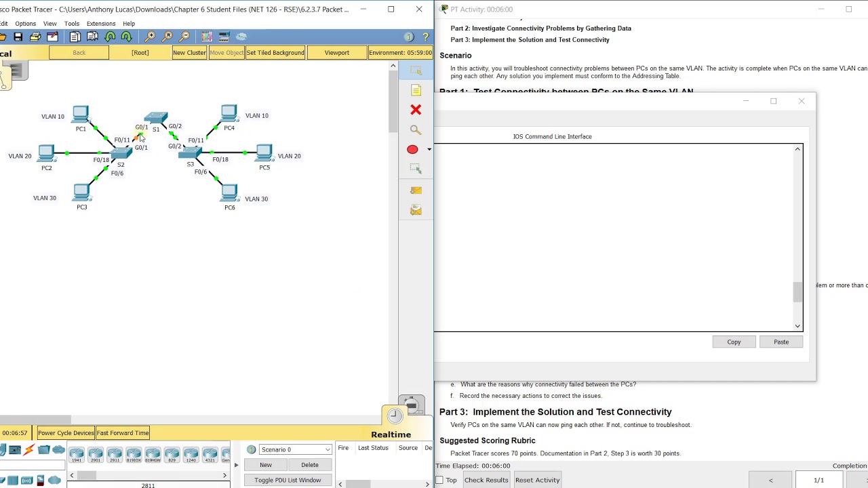Click the Reset Activity button

[538, 480]
